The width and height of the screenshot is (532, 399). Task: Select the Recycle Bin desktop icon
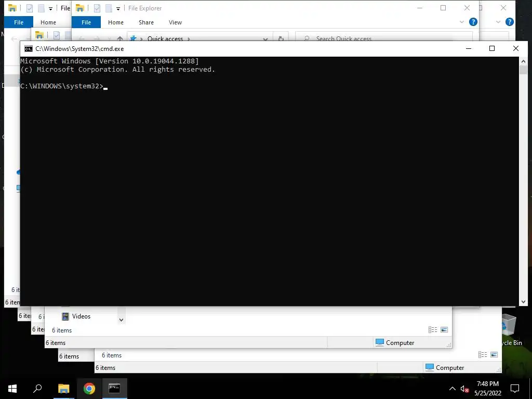pos(510,328)
